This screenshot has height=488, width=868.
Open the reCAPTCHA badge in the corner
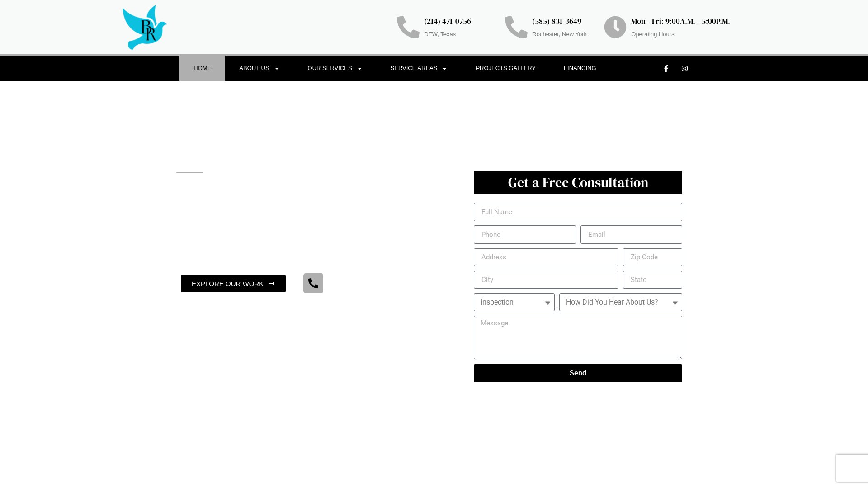tap(852, 468)
